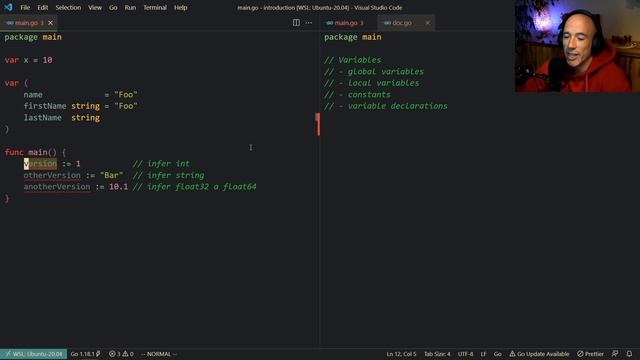Change the UTF-8 encoding
Viewport: 640px width, 360px height.
465,354
